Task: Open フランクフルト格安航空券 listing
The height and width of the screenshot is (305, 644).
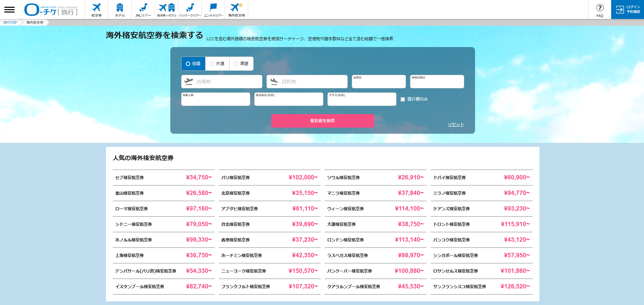Action: 270,286
